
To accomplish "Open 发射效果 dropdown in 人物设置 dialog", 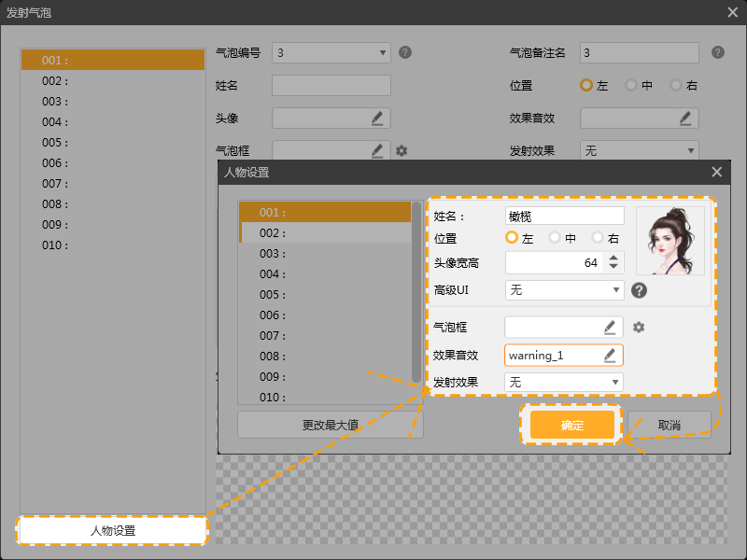I will coord(564,383).
